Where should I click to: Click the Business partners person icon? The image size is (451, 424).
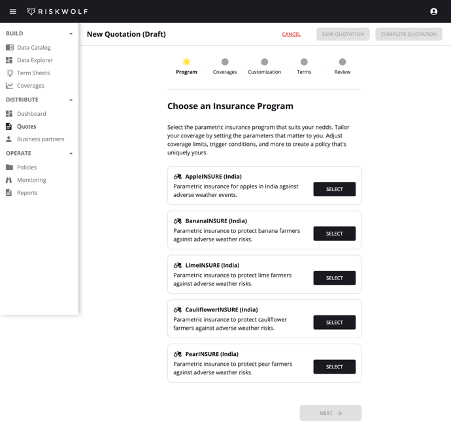click(9, 139)
